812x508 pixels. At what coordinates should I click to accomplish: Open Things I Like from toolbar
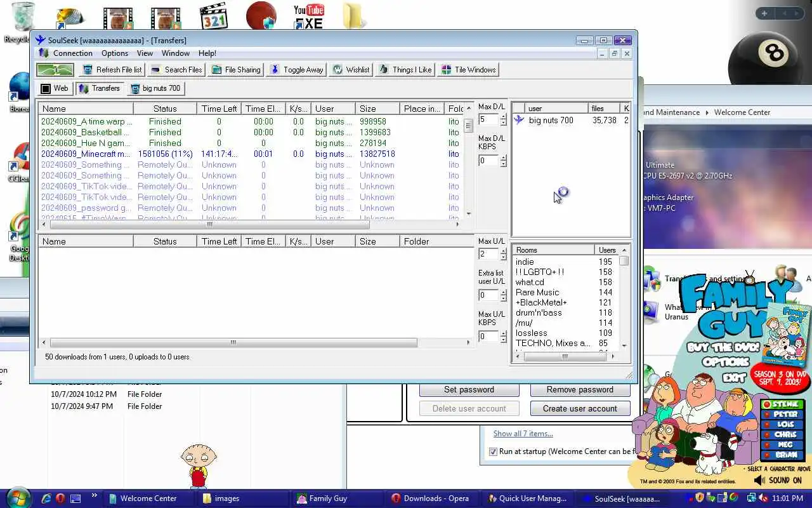coord(405,70)
